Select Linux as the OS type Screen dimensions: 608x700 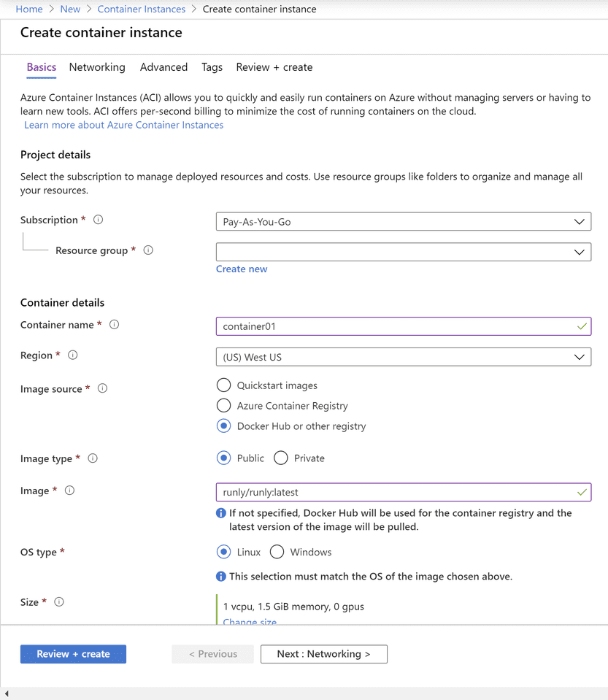point(223,552)
